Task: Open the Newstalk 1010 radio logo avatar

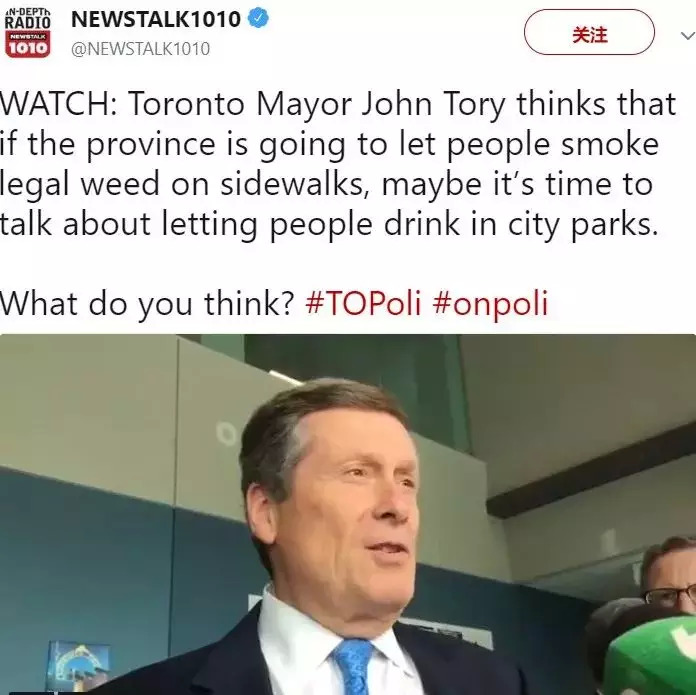Action: [x=28, y=34]
